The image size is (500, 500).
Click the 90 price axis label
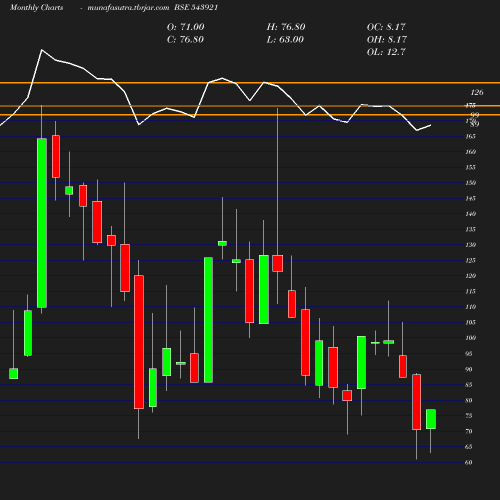tap(469, 369)
